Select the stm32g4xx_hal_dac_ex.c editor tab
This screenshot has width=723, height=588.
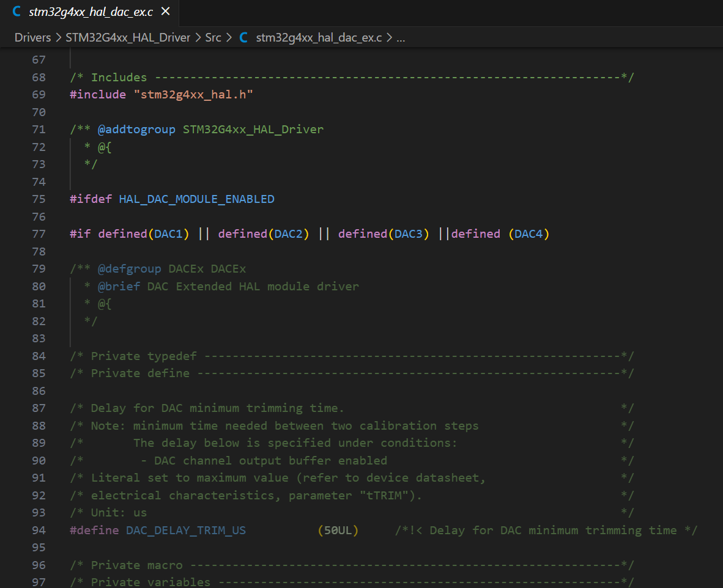[x=91, y=12]
